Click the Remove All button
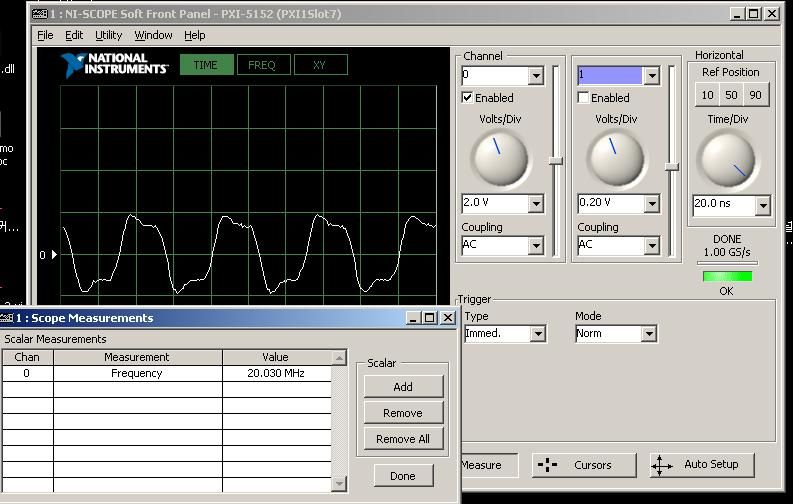 point(403,439)
